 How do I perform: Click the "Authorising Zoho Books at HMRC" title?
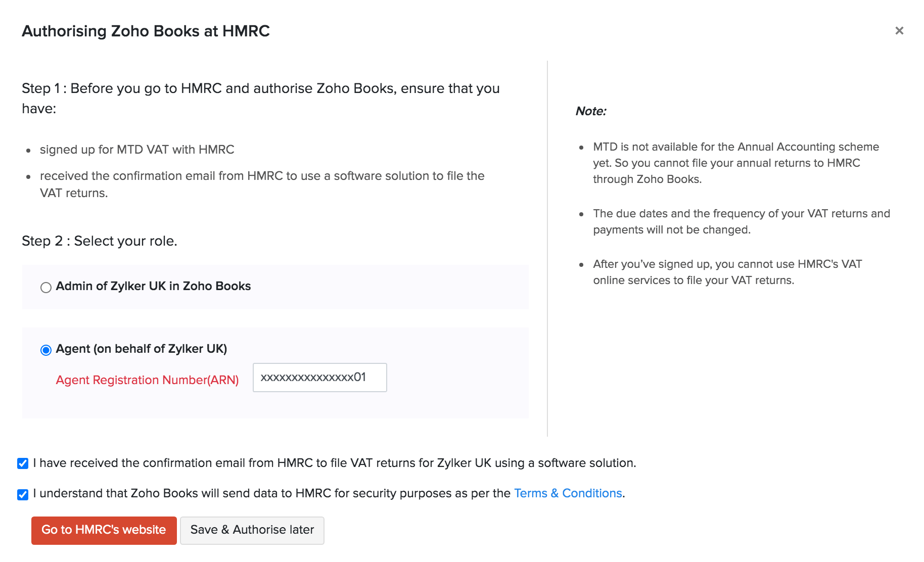click(146, 31)
